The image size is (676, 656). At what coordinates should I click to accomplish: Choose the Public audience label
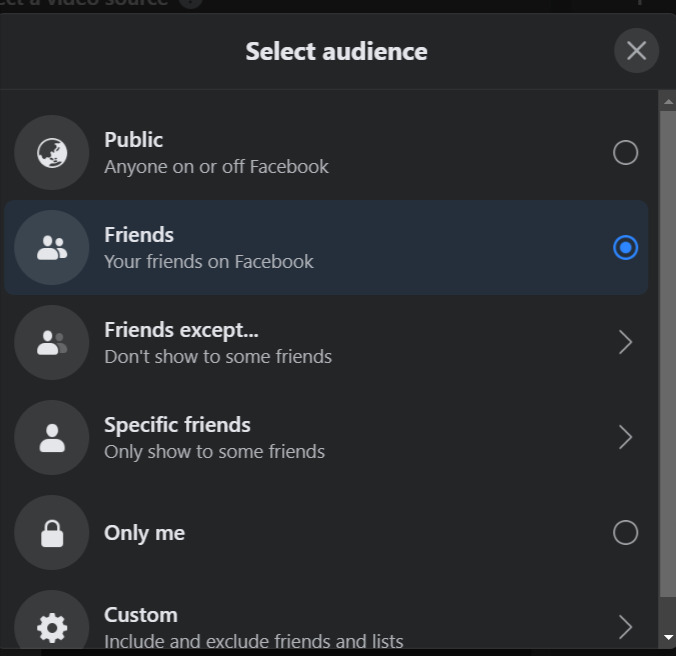click(x=134, y=140)
